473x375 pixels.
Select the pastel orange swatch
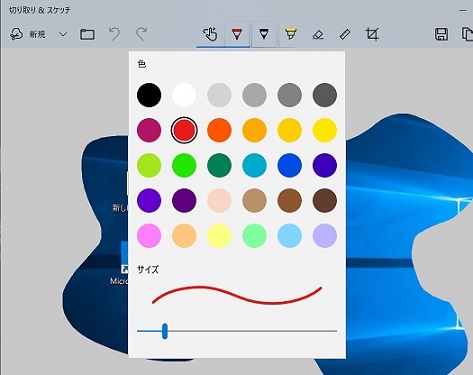coord(184,236)
